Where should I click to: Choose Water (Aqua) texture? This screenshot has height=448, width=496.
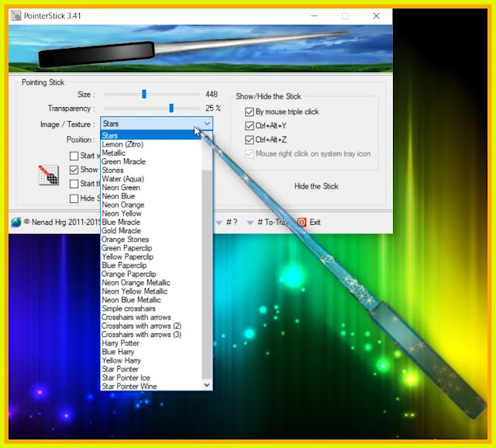[151, 179]
